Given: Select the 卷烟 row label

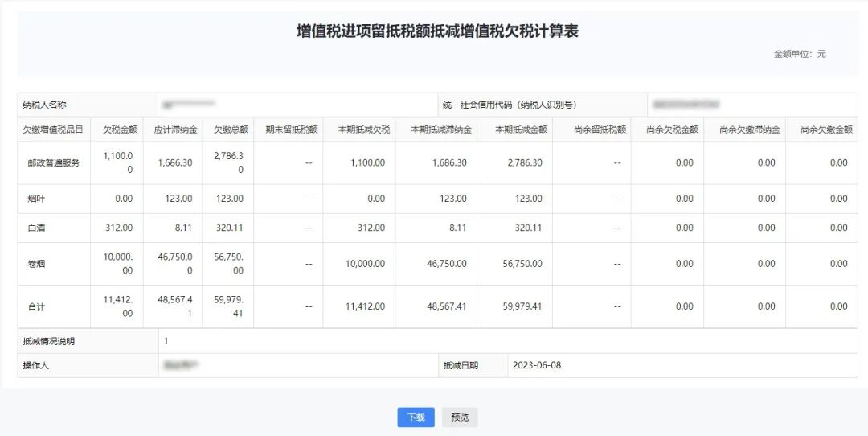Looking at the screenshot, I should coord(35,263).
